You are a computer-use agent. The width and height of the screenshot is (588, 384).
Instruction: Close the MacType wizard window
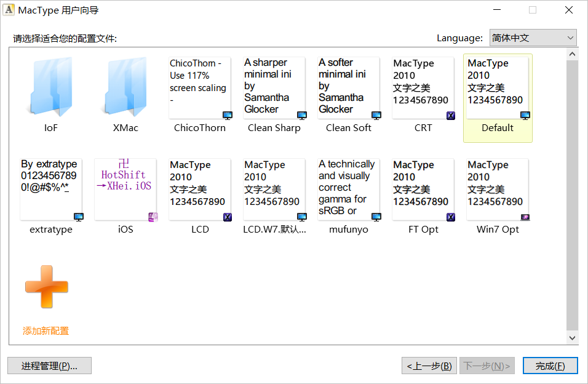(569, 10)
